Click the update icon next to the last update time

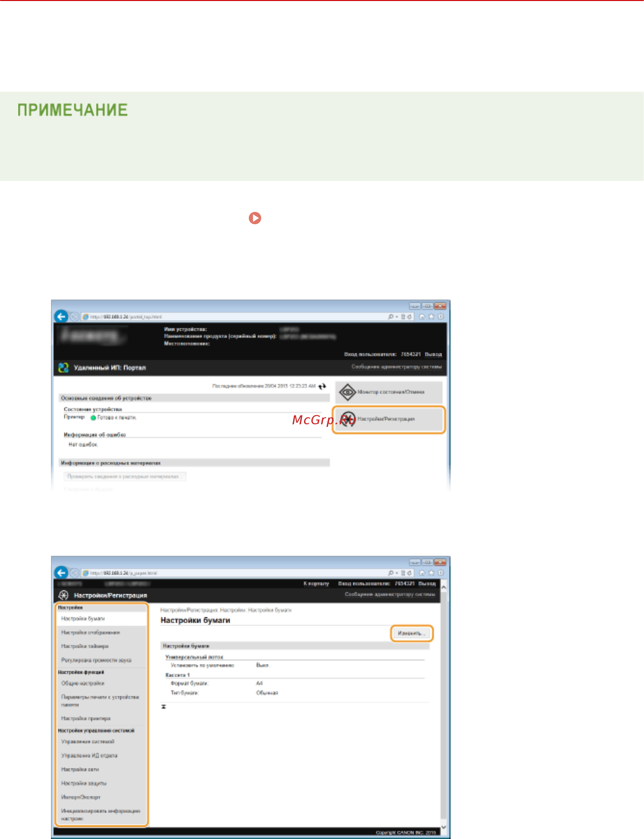coord(322,386)
